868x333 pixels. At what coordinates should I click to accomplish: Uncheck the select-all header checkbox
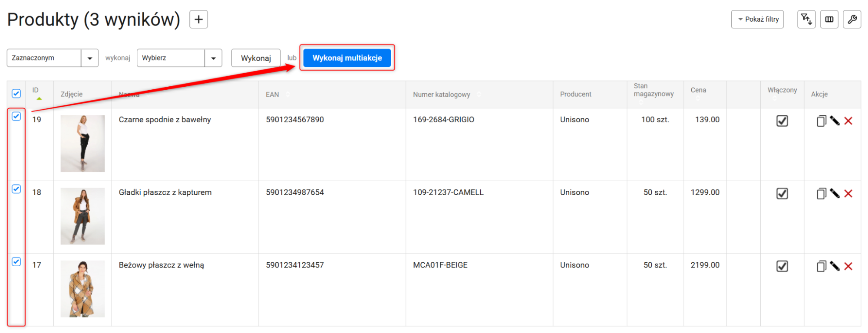point(16,94)
